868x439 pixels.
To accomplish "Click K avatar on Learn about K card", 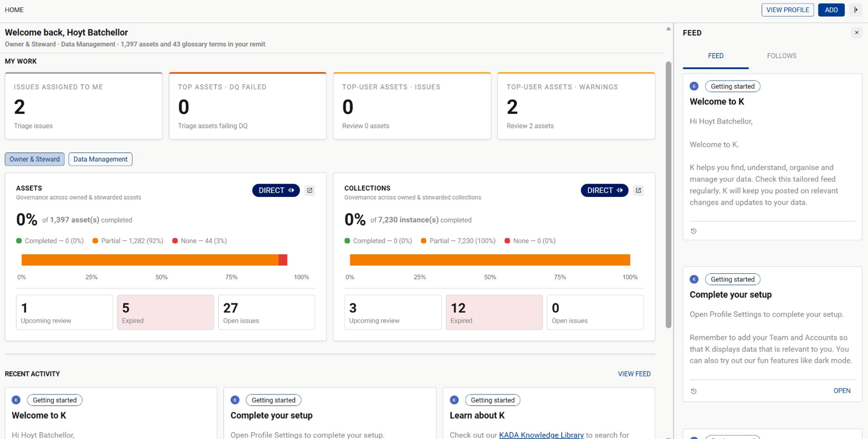I will (454, 400).
